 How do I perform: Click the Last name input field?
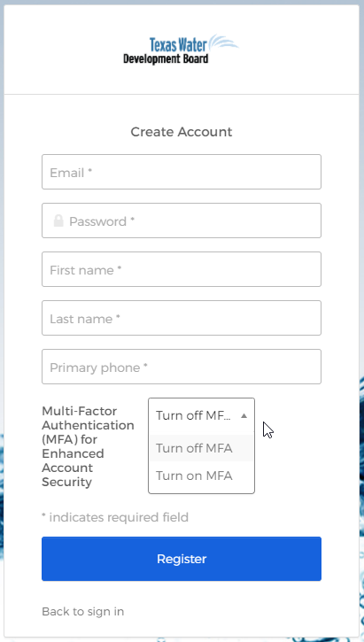[182, 318]
